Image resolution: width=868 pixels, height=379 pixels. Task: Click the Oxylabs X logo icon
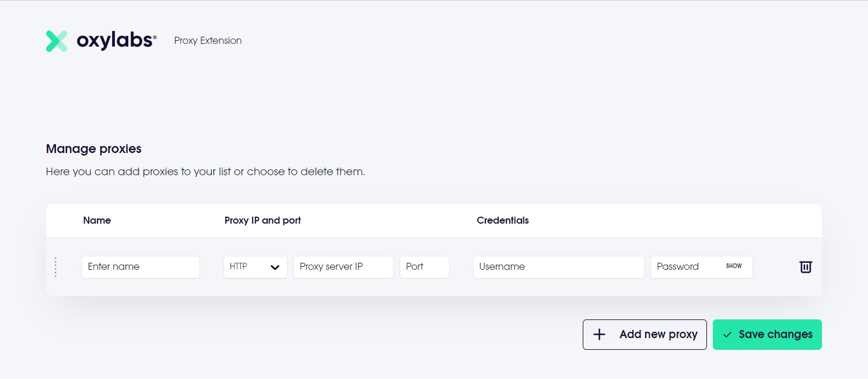click(57, 41)
